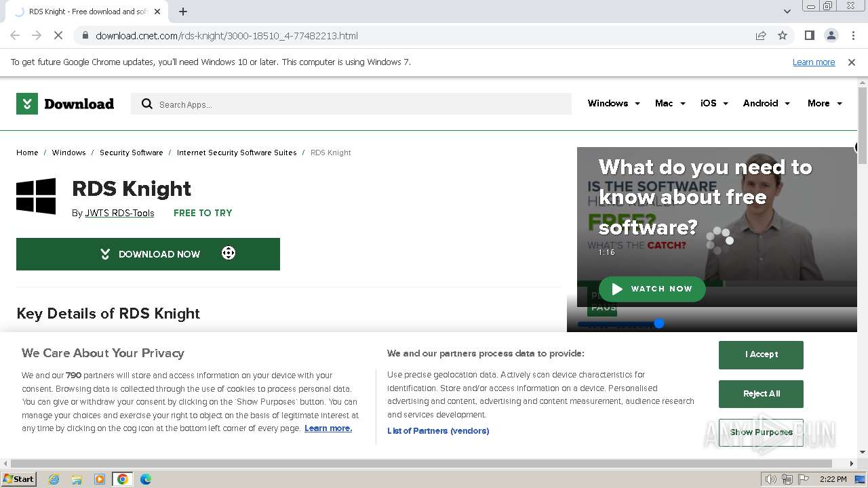The width and height of the screenshot is (868, 488).
Task: Click the search magnifier icon
Action: tap(146, 104)
